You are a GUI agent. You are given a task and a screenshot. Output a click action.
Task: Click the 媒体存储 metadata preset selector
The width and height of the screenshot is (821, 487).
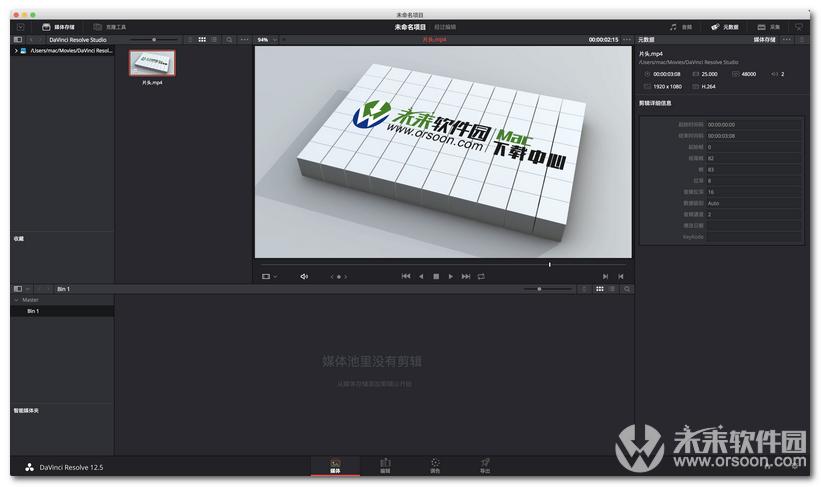[764, 39]
